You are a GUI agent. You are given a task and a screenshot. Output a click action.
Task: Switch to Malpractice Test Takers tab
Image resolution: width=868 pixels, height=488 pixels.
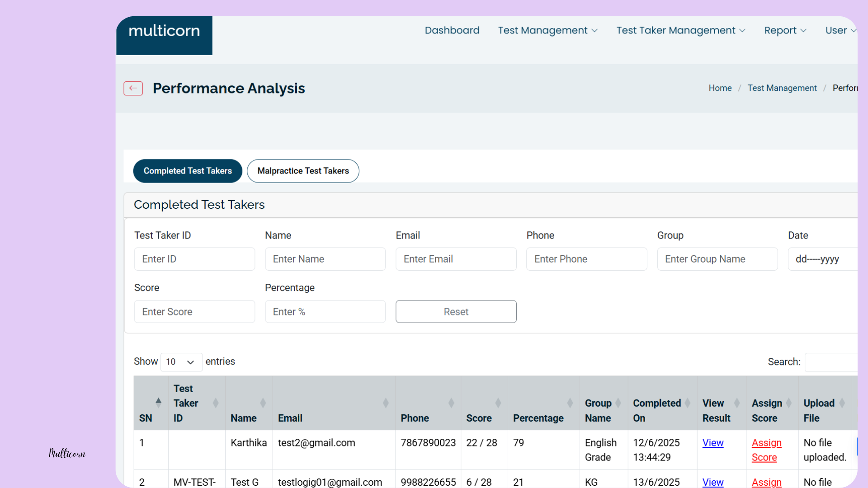coord(303,171)
